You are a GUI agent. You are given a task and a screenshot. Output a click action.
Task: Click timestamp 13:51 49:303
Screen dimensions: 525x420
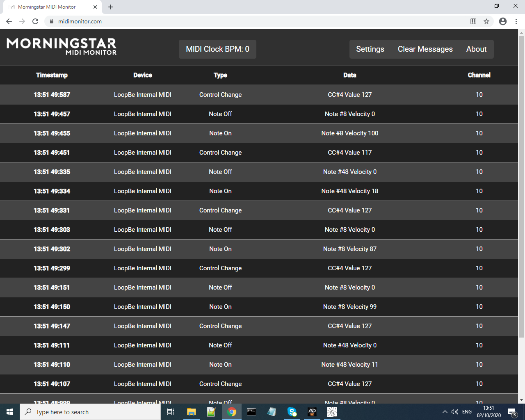click(x=52, y=230)
